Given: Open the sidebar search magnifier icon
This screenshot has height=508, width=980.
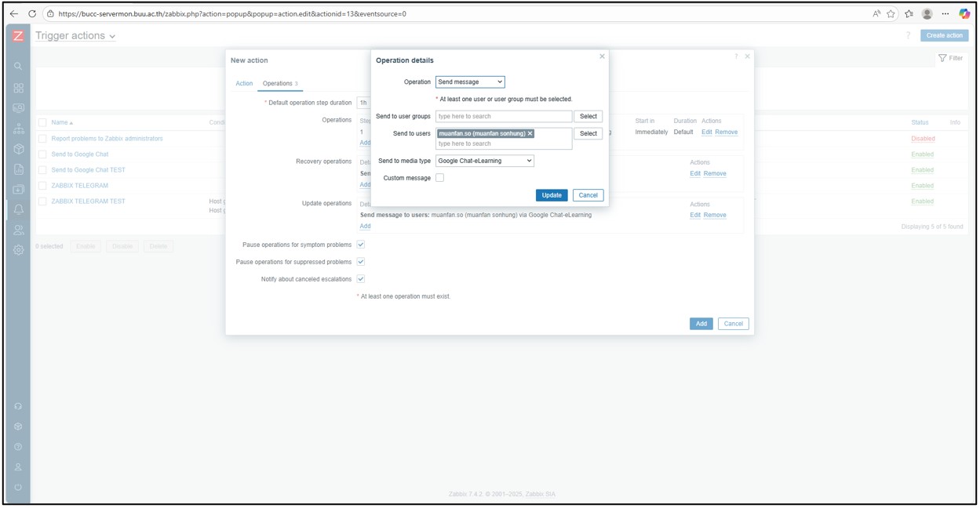Looking at the screenshot, I should [18, 67].
